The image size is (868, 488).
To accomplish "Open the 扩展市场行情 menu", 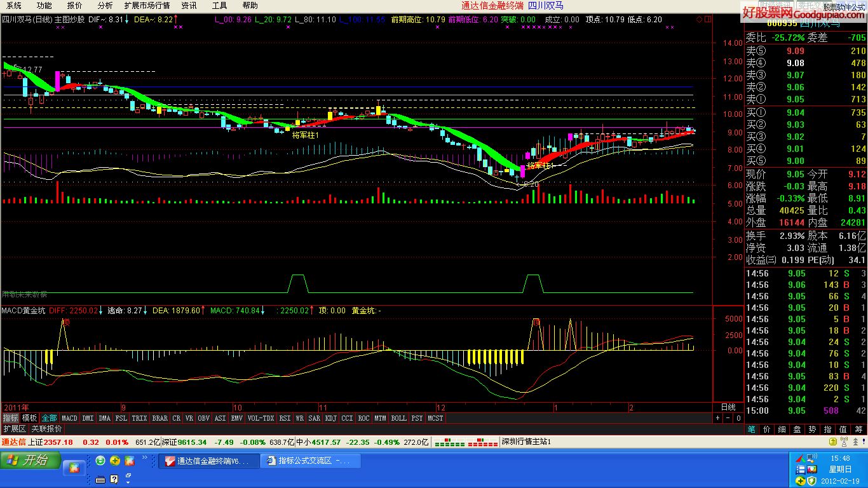I will pyautogui.click(x=147, y=5).
